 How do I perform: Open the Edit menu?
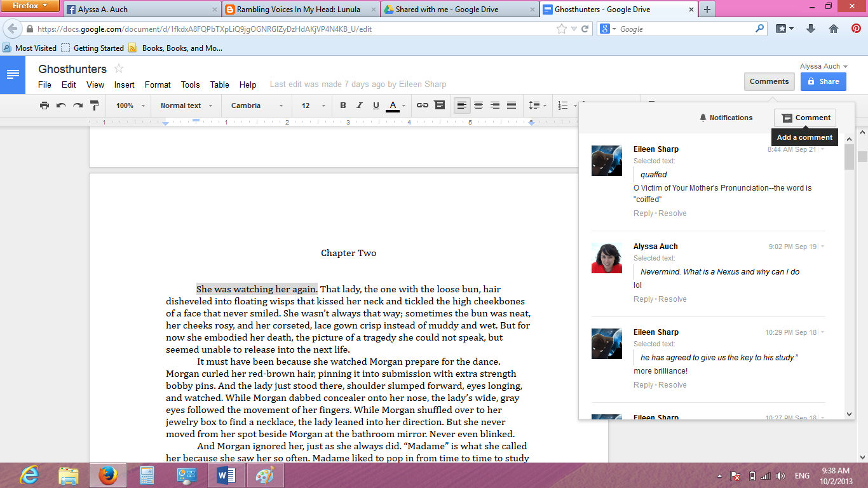coord(69,85)
